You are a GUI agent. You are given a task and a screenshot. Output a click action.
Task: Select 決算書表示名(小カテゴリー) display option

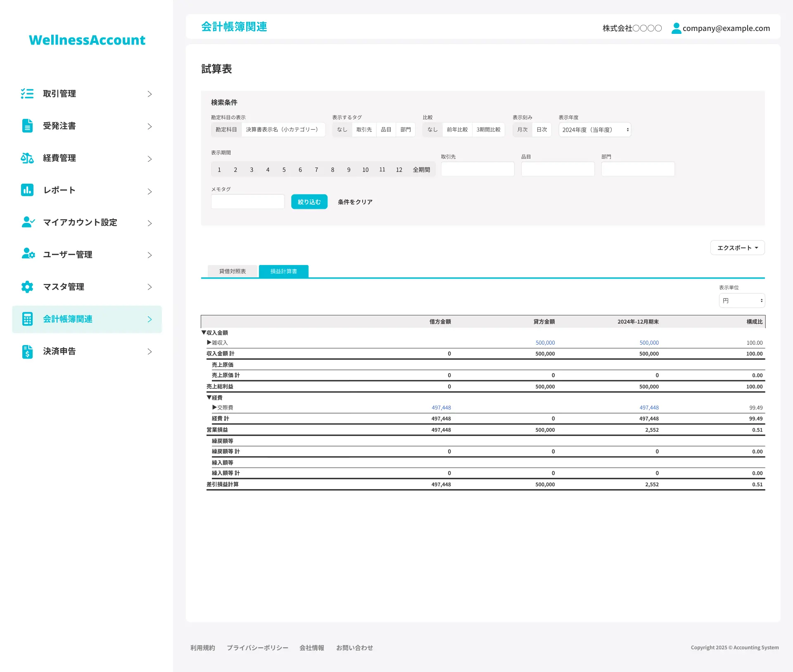pos(283,130)
